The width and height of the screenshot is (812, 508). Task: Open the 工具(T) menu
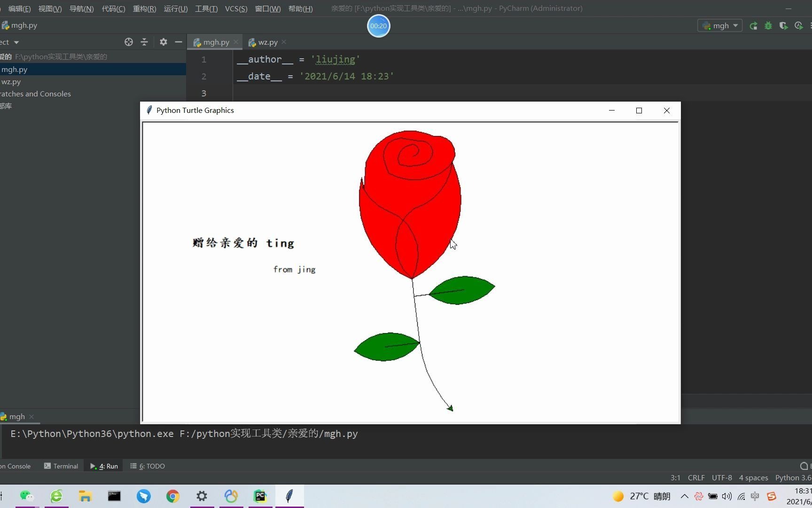pos(206,8)
